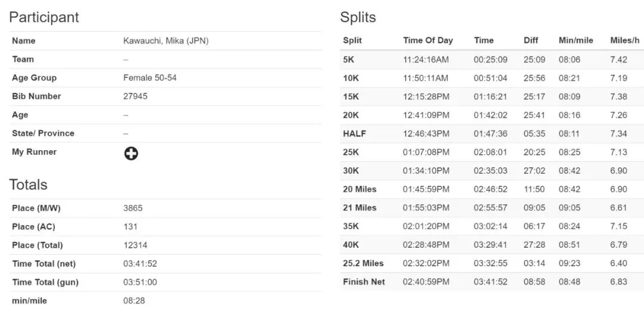Click the Diff column header
The height and width of the screenshot is (318, 644).
[531, 40]
